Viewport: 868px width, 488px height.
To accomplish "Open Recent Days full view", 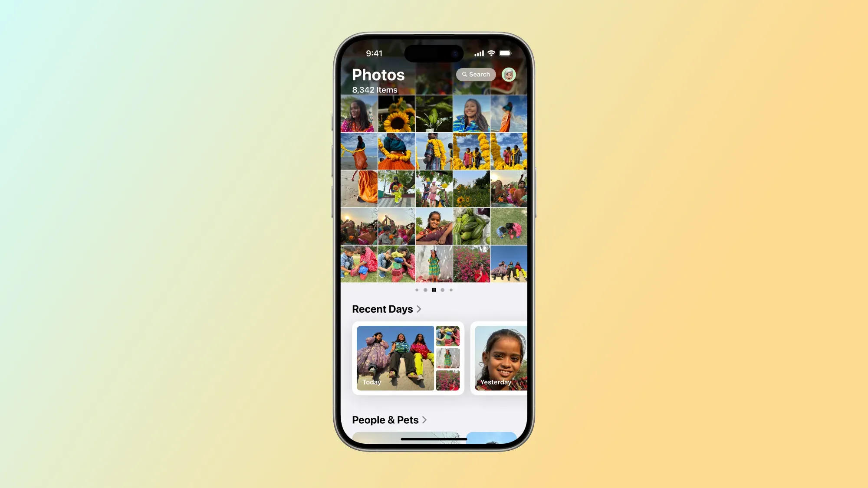I will 386,309.
